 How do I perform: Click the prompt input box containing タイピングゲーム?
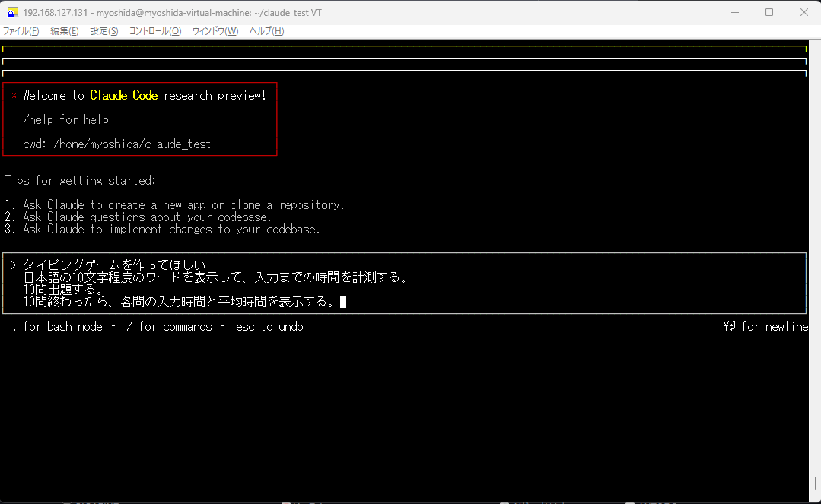click(x=404, y=283)
